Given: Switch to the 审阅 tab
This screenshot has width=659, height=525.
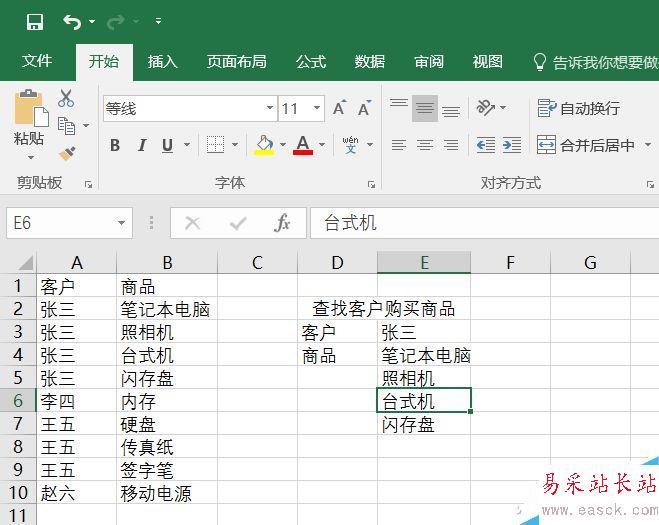Looking at the screenshot, I should click(429, 61).
